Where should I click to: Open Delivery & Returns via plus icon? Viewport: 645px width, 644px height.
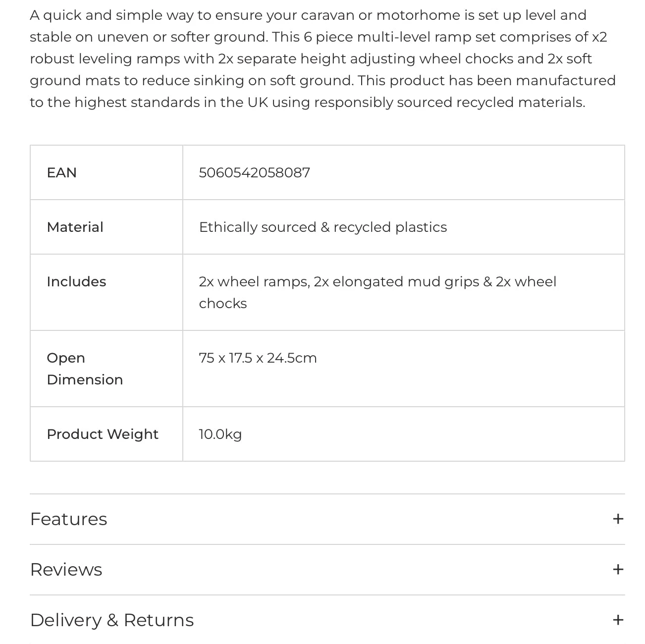coord(618,620)
